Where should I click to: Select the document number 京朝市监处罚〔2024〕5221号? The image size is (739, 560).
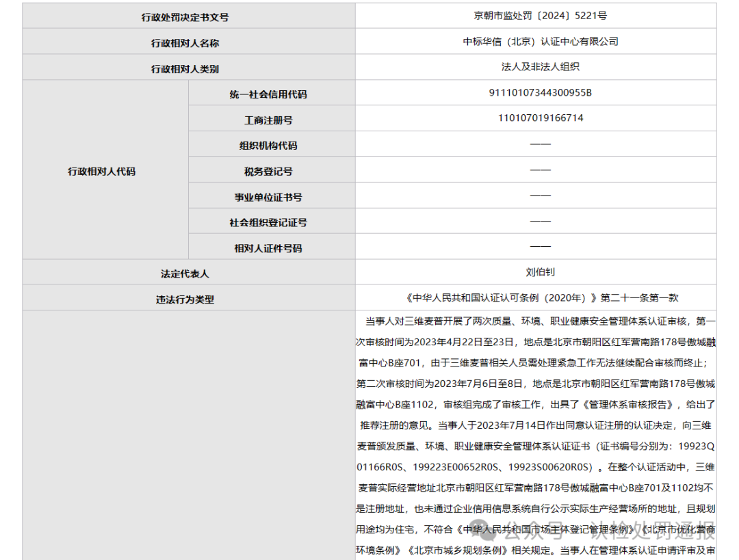click(x=540, y=15)
